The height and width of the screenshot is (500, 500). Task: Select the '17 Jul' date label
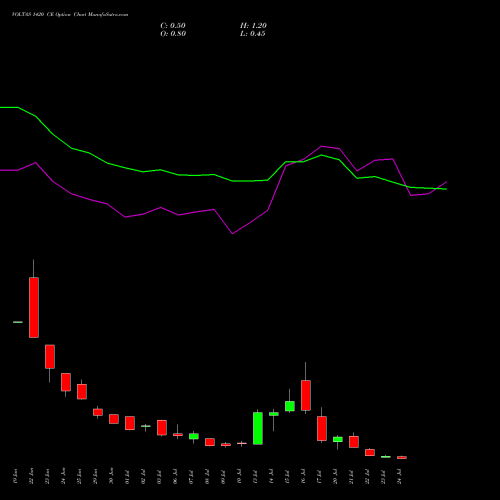(319, 477)
